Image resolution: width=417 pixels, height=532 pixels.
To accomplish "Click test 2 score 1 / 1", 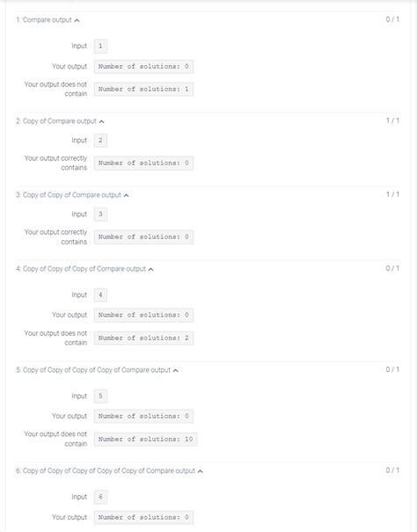I will pos(392,120).
